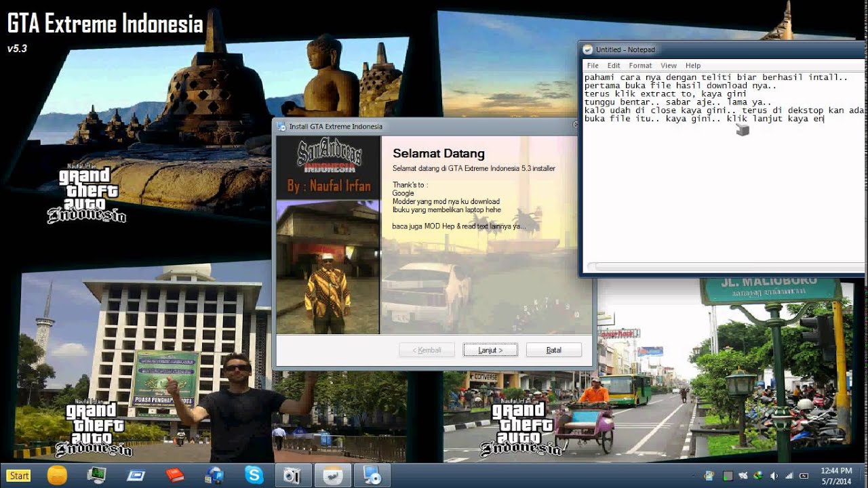
Task: Click the 'By : Naufal Irfan' banner in the installer
Action: tap(328, 186)
